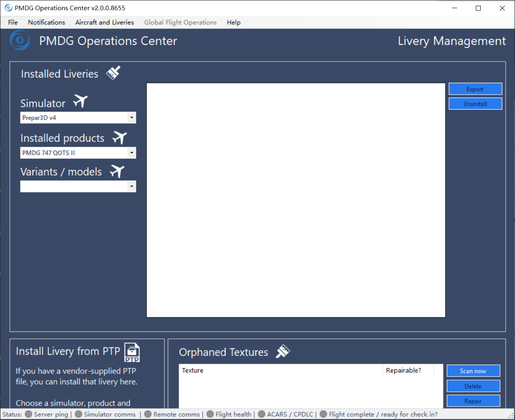Open the Notifications menu
Screen dimensions: 515x420
(47, 22)
